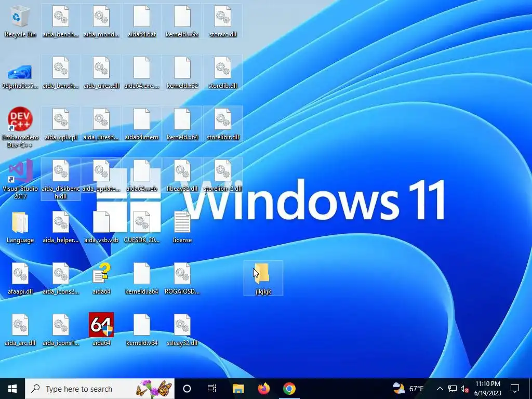Select the aida64.exe file icon
Screen dimensions: 532x399
(x=142, y=73)
